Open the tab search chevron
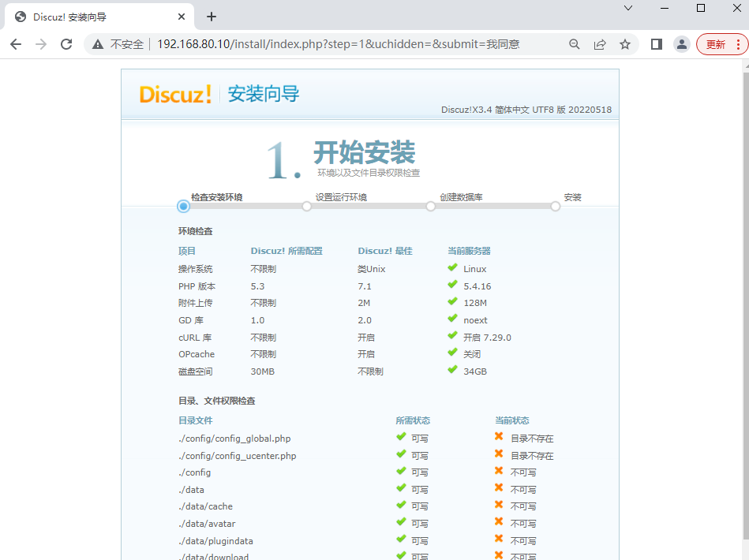The width and height of the screenshot is (749, 560). 628,8
